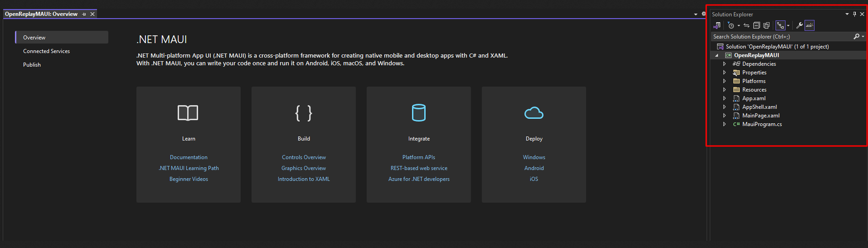Open the Windows deploy link

coord(534,157)
